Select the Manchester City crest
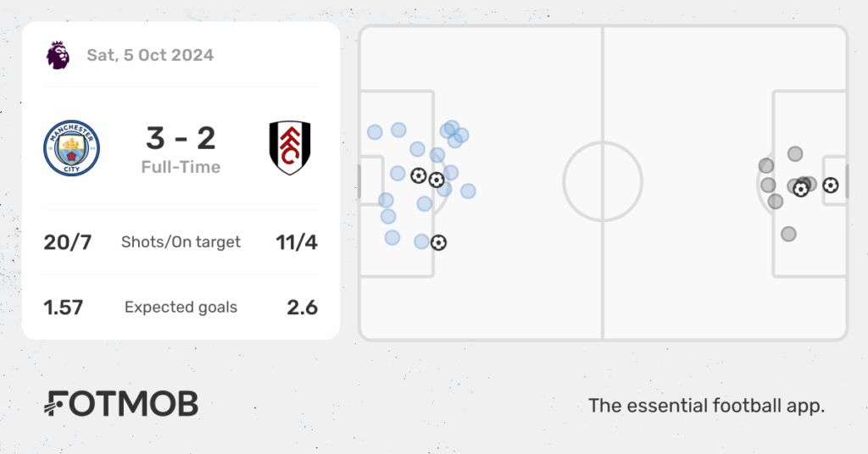This screenshot has height=454, width=868. click(x=71, y=148)
